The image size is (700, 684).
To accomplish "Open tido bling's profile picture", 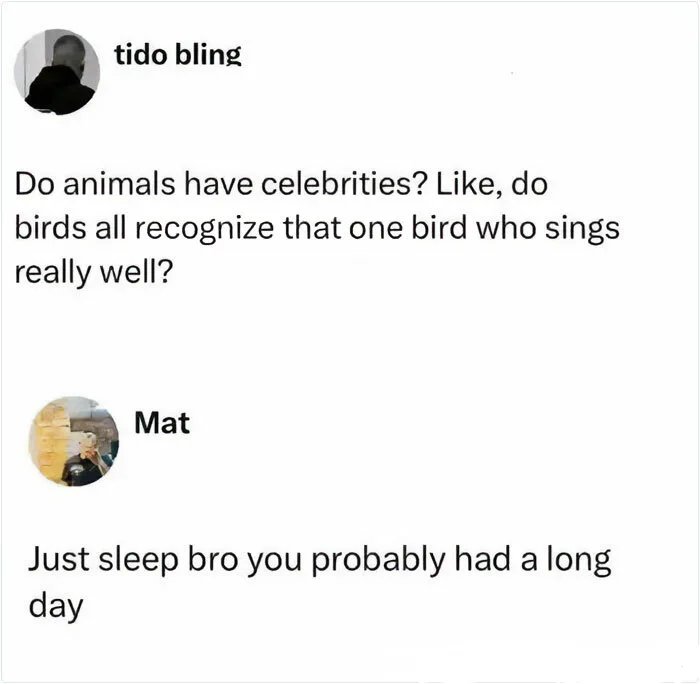I will click(57, 72).
